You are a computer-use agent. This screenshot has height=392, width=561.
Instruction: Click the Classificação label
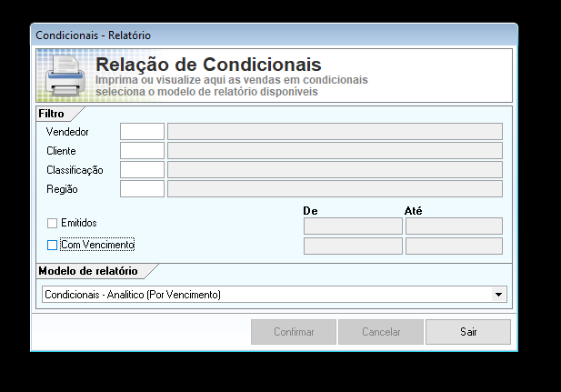point(75,170)
